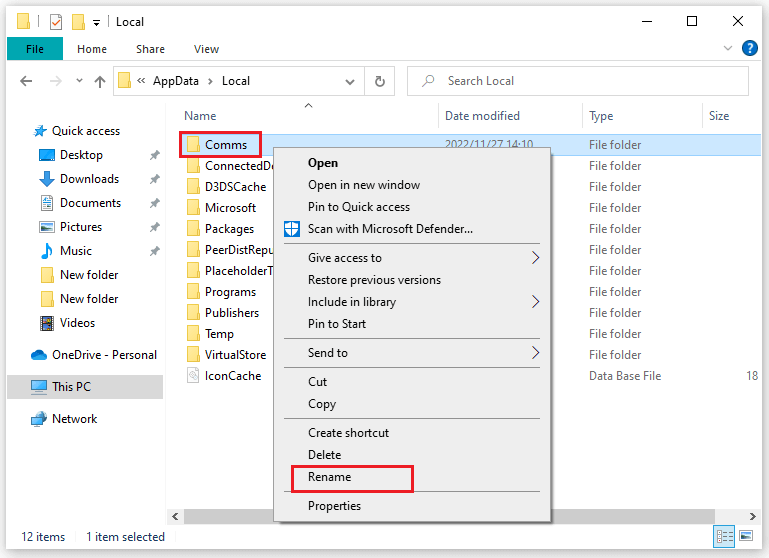769x558 pixels.
Task: Click the Refresh icon next to address bar
Action: [x=380, y=81]
